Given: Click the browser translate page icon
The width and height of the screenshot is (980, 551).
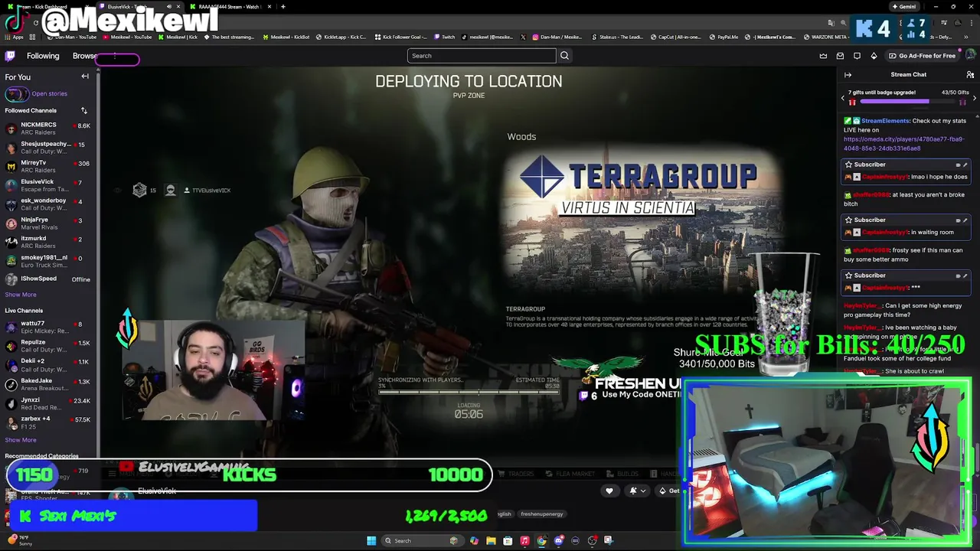Looking at the screenshot, I should (831, 23).
